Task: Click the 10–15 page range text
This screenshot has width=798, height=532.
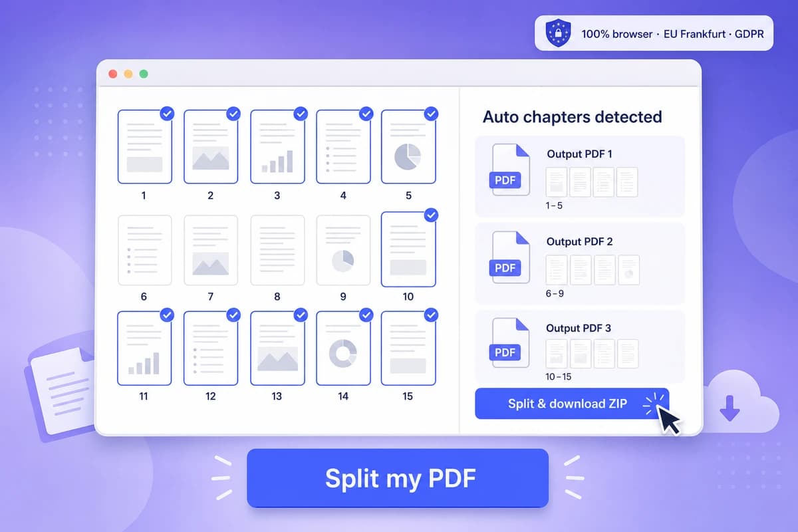Action: tap(558, 376)
